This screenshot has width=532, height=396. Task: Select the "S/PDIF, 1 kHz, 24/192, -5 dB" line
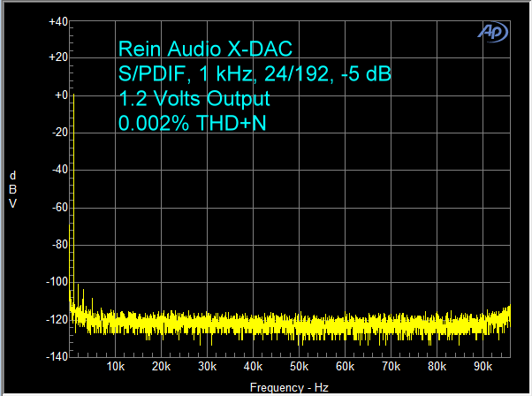click(255, 74)
